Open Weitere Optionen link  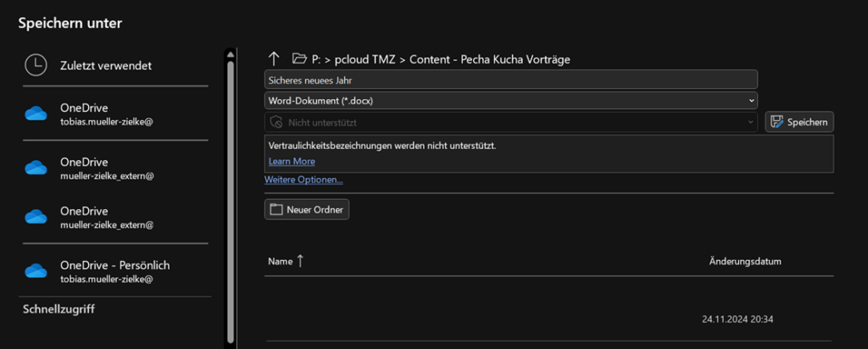pyautogui.click(x=303, y=180)
